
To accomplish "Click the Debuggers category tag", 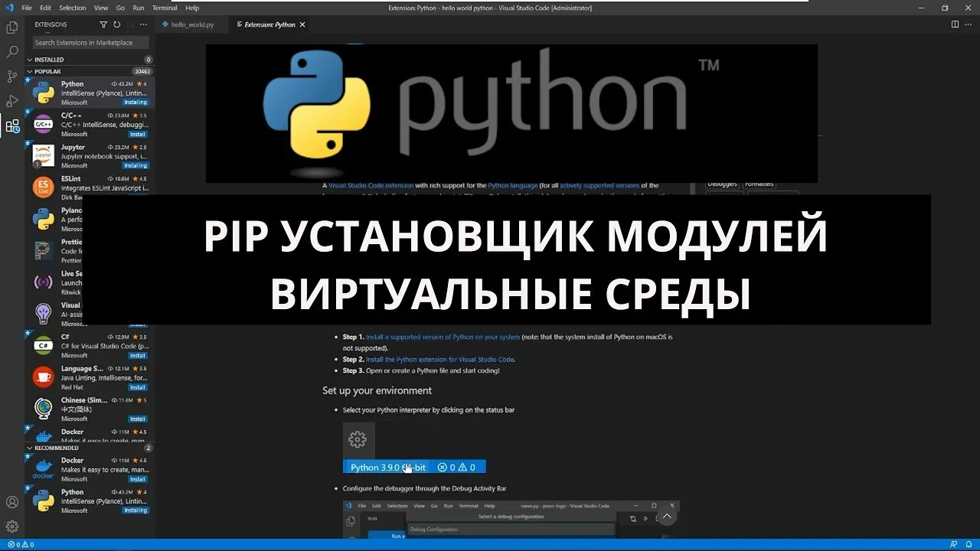I will point(723,184).
